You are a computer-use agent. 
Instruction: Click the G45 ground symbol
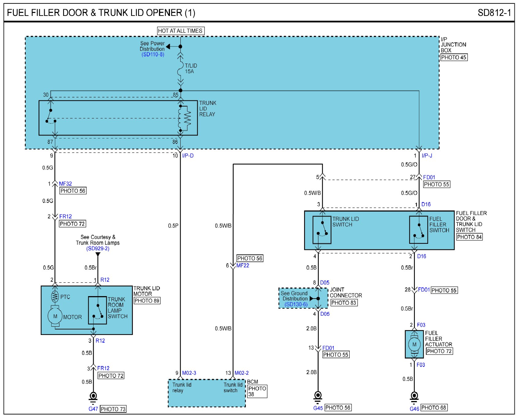[x=318, y=396]
